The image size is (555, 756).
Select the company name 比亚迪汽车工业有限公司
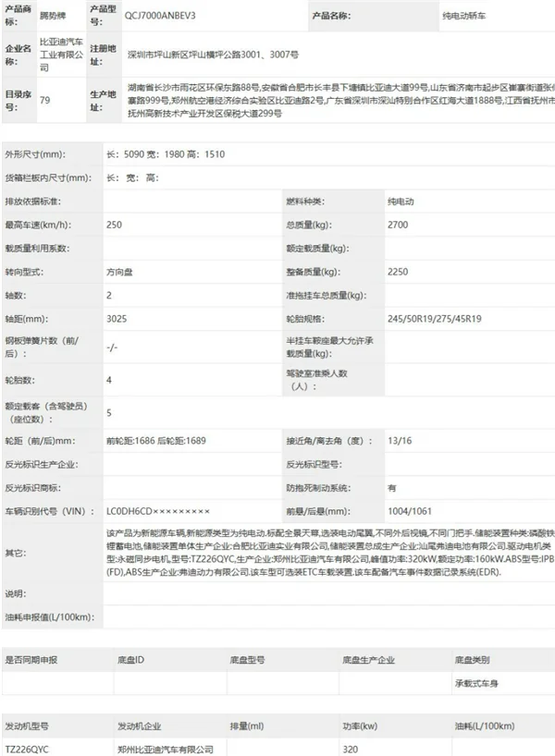pyautogui.click(x=61, y=55)
